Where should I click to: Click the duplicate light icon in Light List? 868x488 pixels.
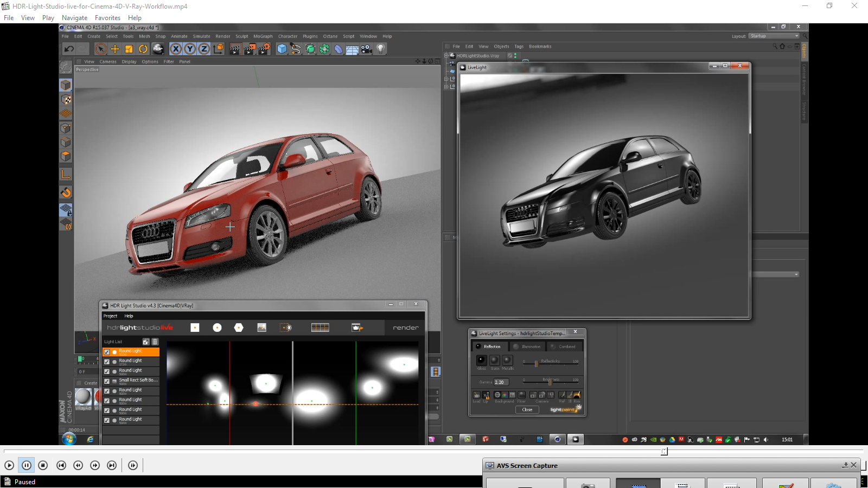click(145, 342)
